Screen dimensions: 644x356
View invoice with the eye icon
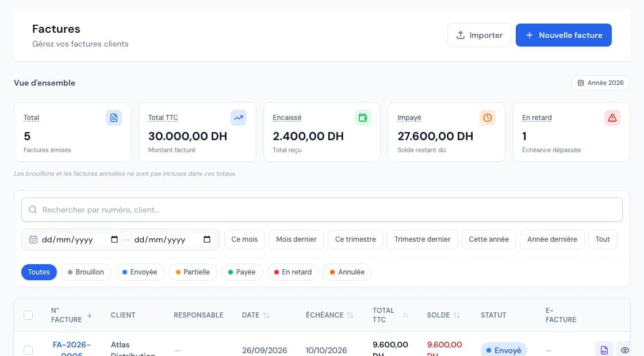(x=624, y=350)
